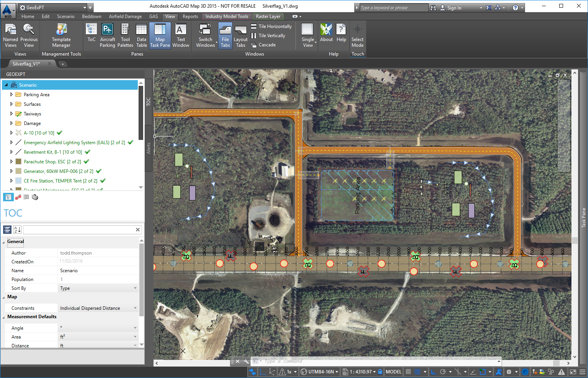Screen dimensions: 588x378
Task: Toggle polar tracking in status bar
Action: coord(443,372)
